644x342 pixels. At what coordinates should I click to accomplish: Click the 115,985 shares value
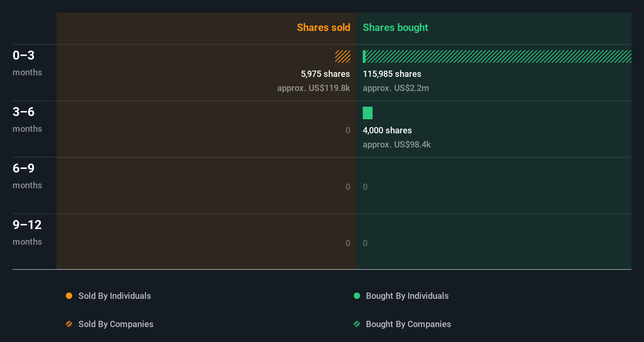pyautogui.click(x=392, y=74)
